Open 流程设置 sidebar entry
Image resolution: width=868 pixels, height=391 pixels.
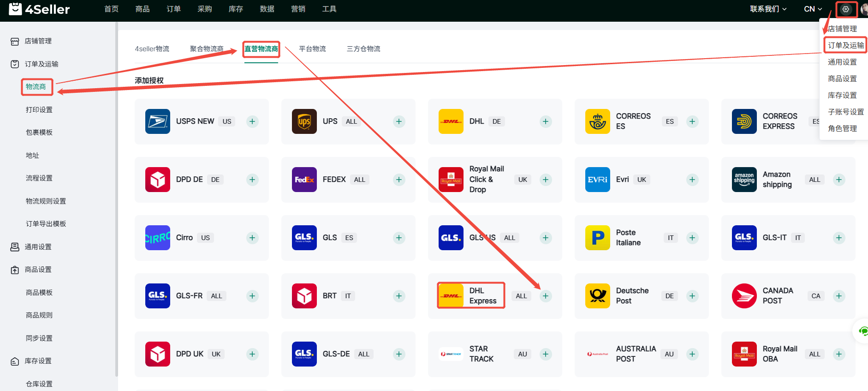point(39,178)
